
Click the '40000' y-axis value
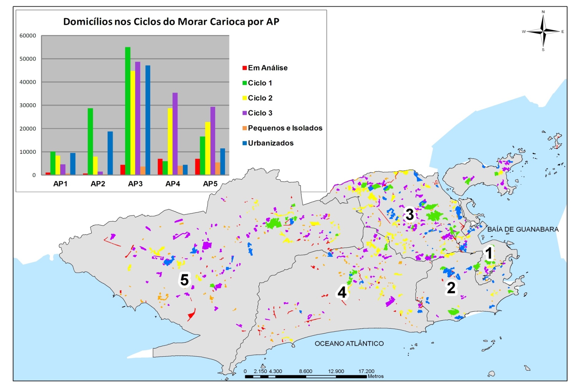tap(28, 82)
